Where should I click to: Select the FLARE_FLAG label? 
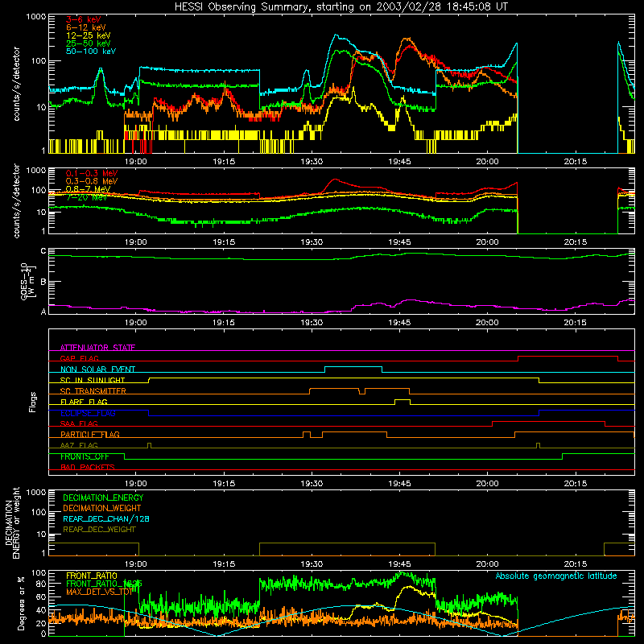coord(84,402)
